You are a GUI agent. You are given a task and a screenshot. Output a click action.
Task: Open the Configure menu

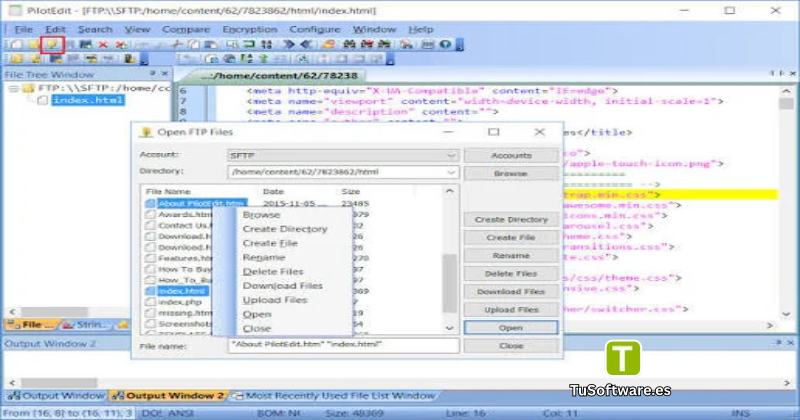pos(315,30)
